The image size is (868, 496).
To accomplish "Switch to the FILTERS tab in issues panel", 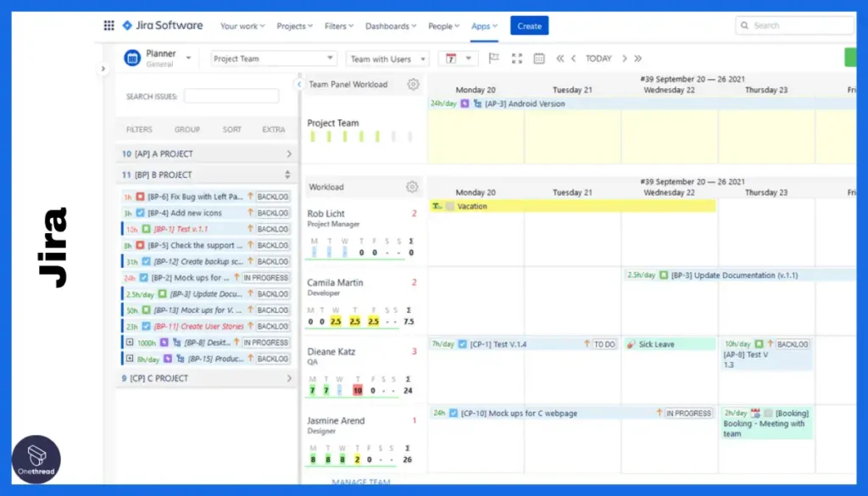I will pyautogui.click(x=139, y=130).
